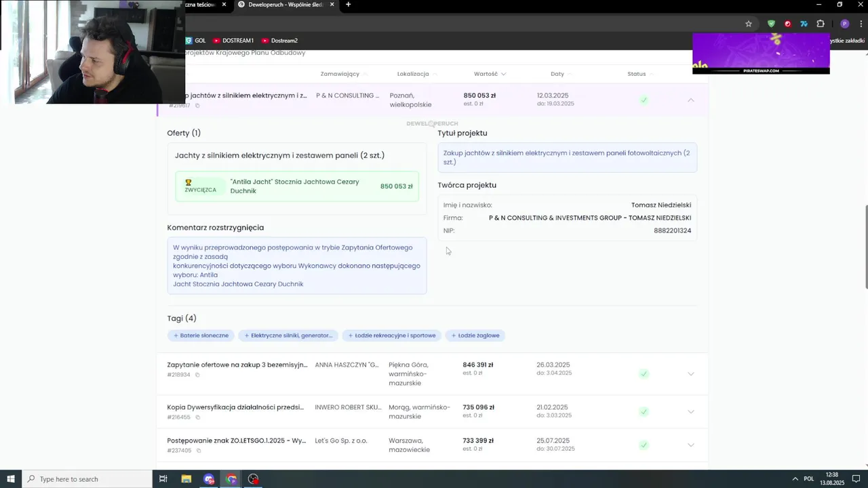Sort by the Zamawiający column

click(x=344, y=74)
